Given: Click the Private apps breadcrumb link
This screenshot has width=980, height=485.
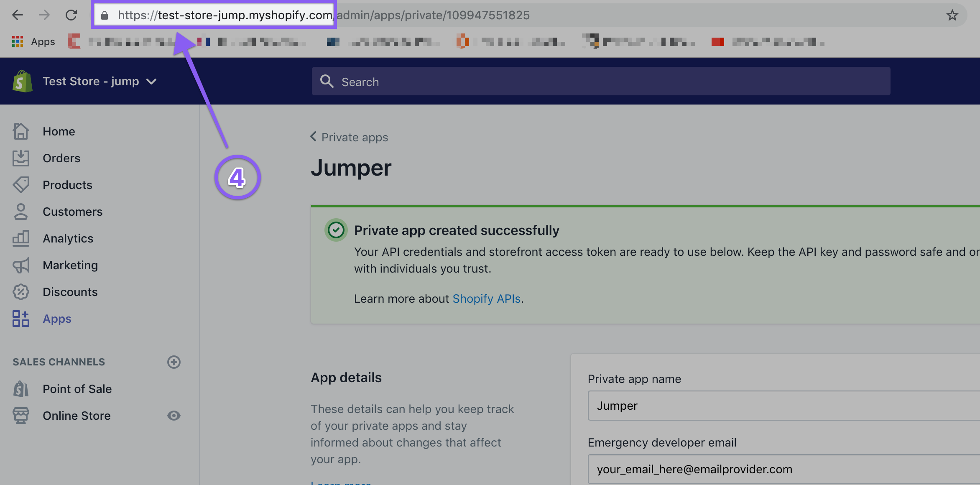Looking at the screenshot, I should (x=355, y=137).
